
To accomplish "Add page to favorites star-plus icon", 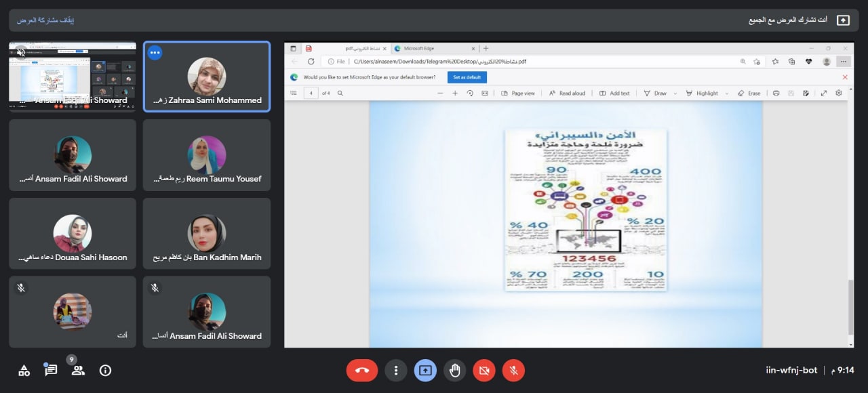I will pyautogui.click(x=757, y=62).
